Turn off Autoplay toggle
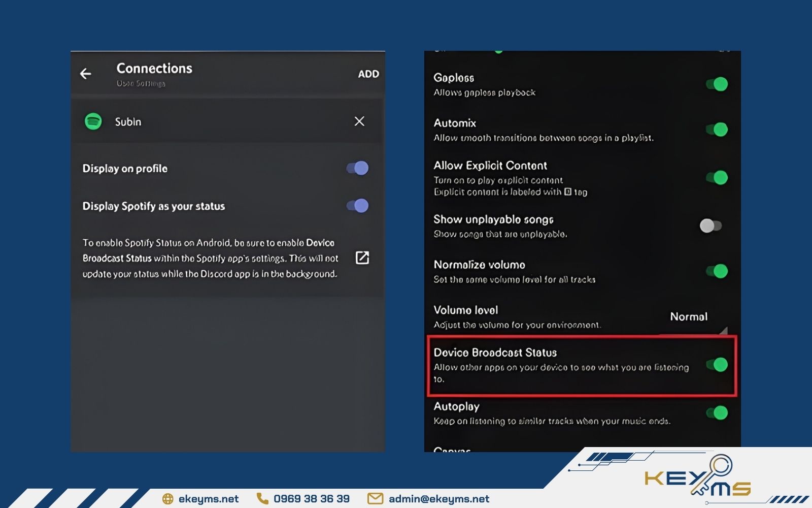Viewport: 812px width, 508px height. click(x=717, y=413)
